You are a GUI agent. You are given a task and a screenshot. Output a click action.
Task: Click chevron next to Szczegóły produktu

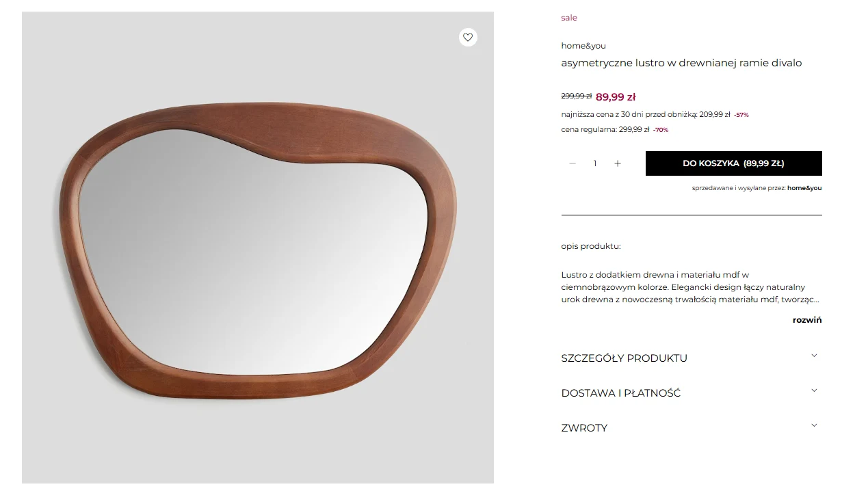click(x=814, y=356)
